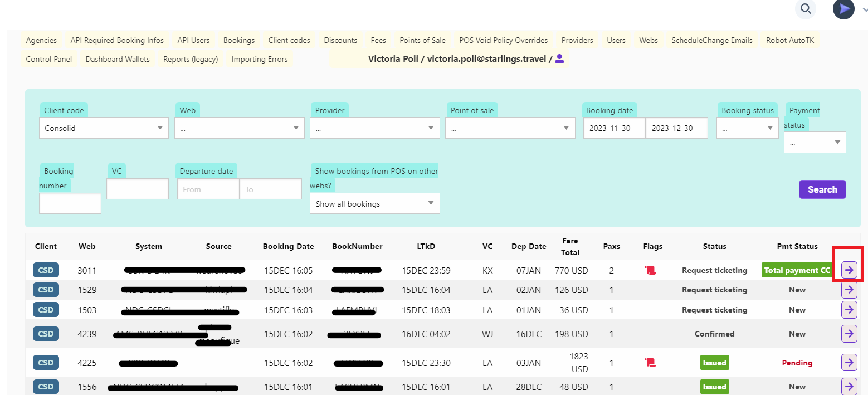Click the Pending payment status text
Viewport: 868px width, 395px height.
[797, 363]
